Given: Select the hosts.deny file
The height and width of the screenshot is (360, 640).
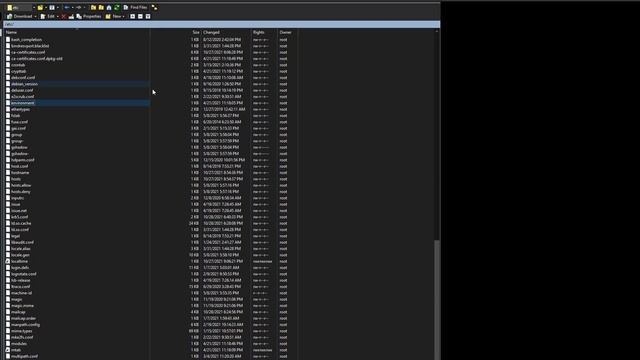Looking at the screenshot, I should tap(20, 191).
